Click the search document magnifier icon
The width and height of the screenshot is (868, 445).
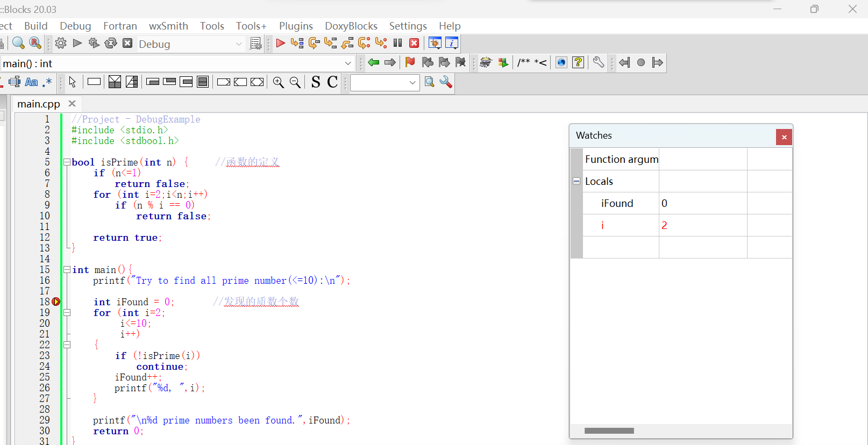(429, 82)
